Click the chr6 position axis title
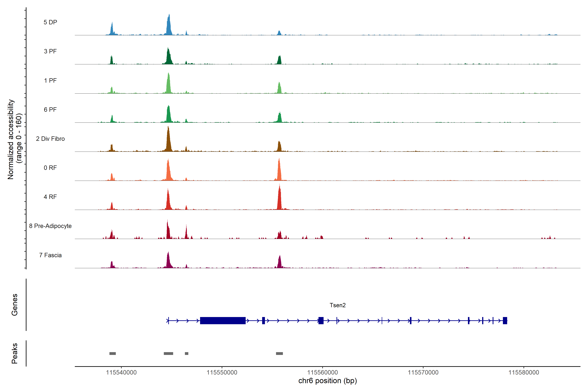 pos(327,381)
